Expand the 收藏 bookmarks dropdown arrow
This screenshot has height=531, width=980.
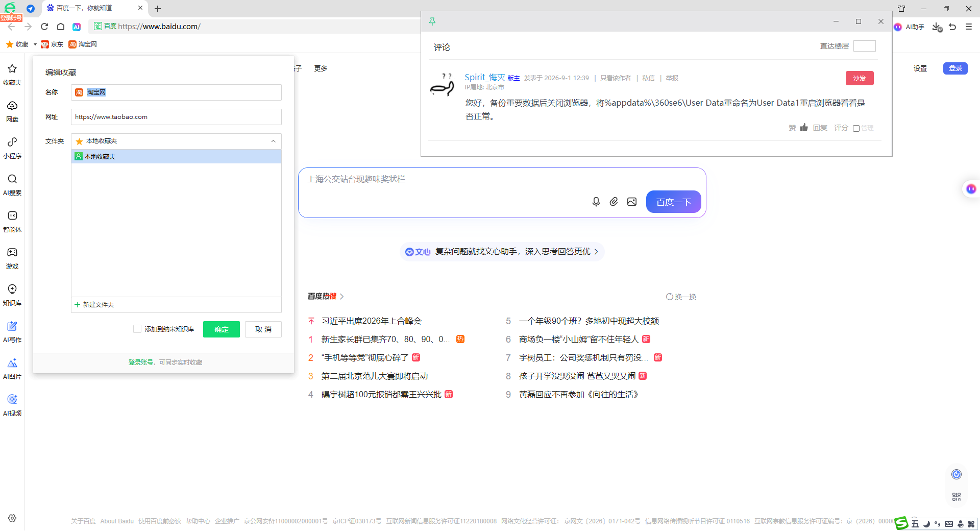[35, 44]
